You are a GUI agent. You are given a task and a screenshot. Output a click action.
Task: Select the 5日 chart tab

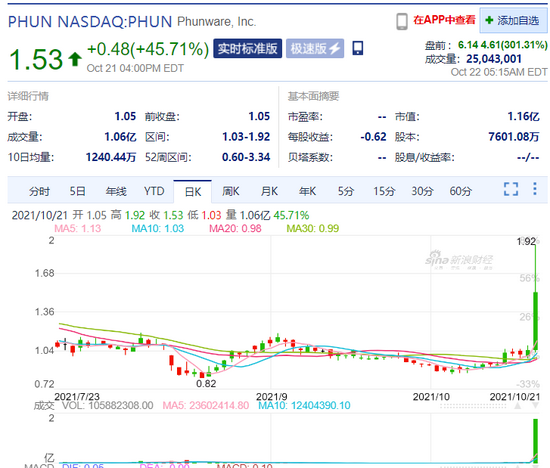coord(78,192)
